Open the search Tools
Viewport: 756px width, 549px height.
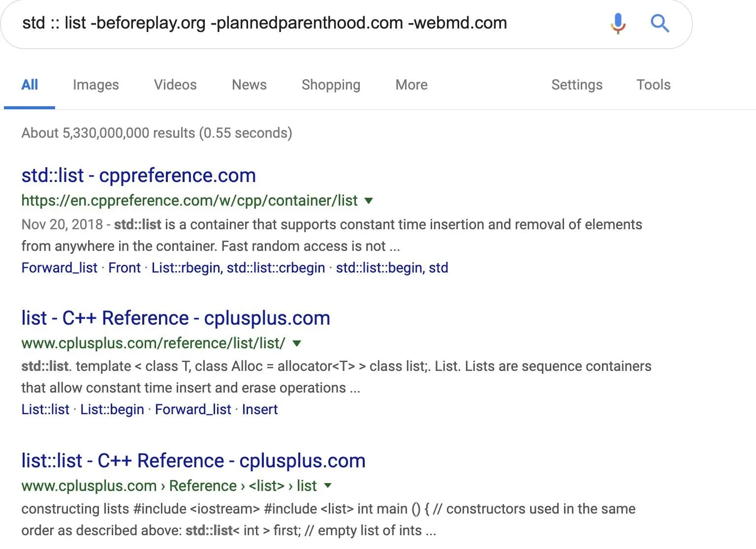coord(654,85)
